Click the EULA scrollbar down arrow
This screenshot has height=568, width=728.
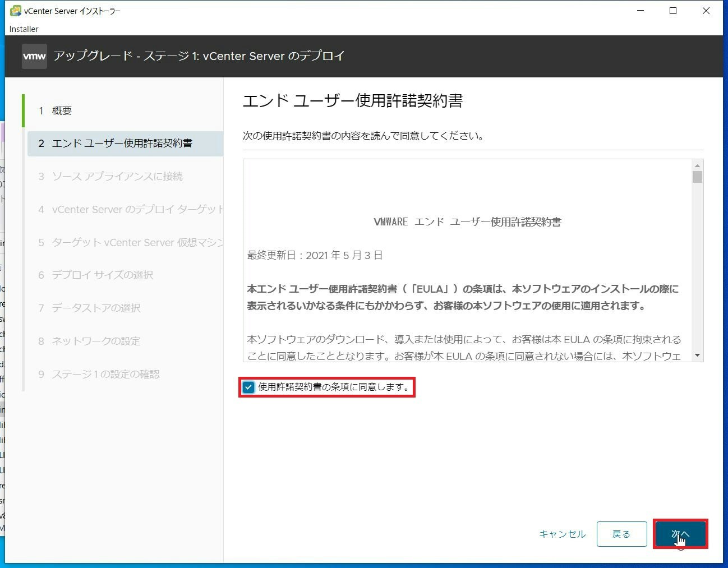(x=697, y=355)
